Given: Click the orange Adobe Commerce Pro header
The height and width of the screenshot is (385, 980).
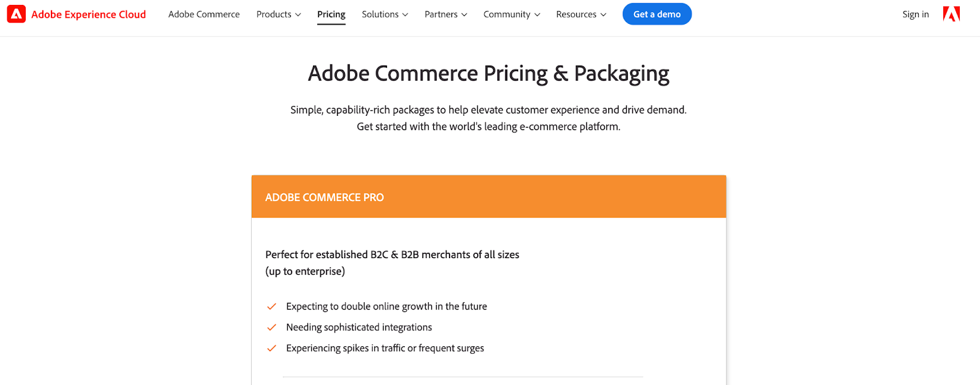Looking at the screenshot, I should click(488, 197).
